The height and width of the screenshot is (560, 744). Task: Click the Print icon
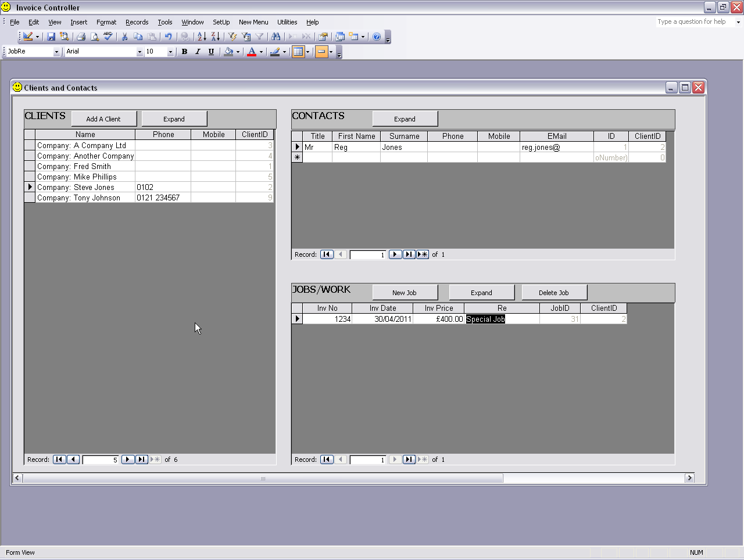tap(81, 37)
